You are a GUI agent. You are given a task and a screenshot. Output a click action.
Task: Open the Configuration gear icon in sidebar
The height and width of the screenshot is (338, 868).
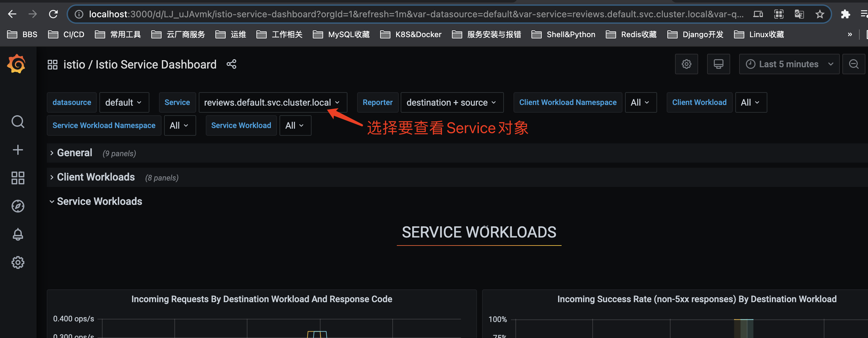tap(18, 263)
